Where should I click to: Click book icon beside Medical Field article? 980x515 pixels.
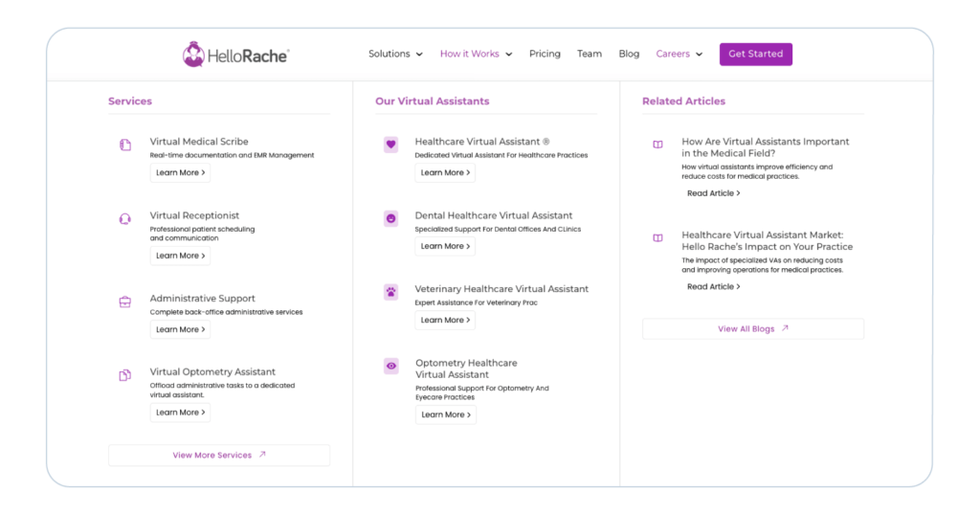pyautogui.click(x=658, y=145)
